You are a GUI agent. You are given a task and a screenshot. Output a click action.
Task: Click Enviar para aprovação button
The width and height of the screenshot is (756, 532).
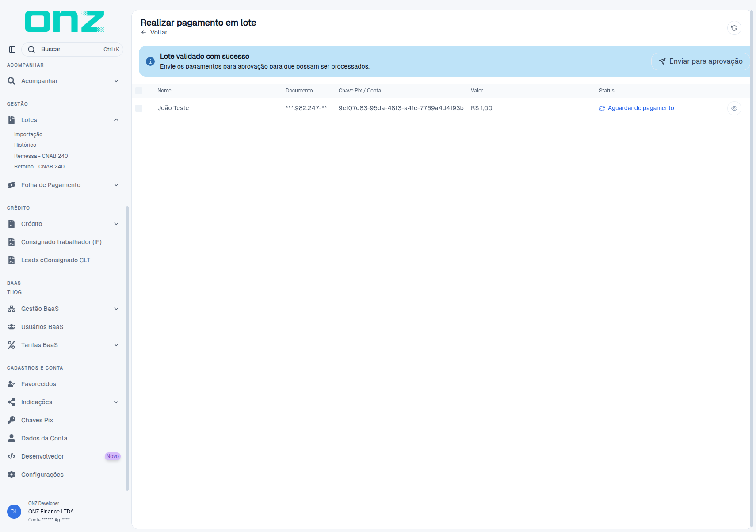700,61
